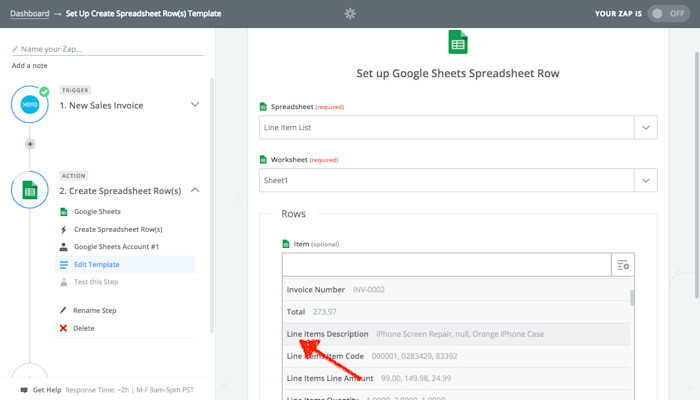Click the red X delete icon

click(x=63, y=328)
